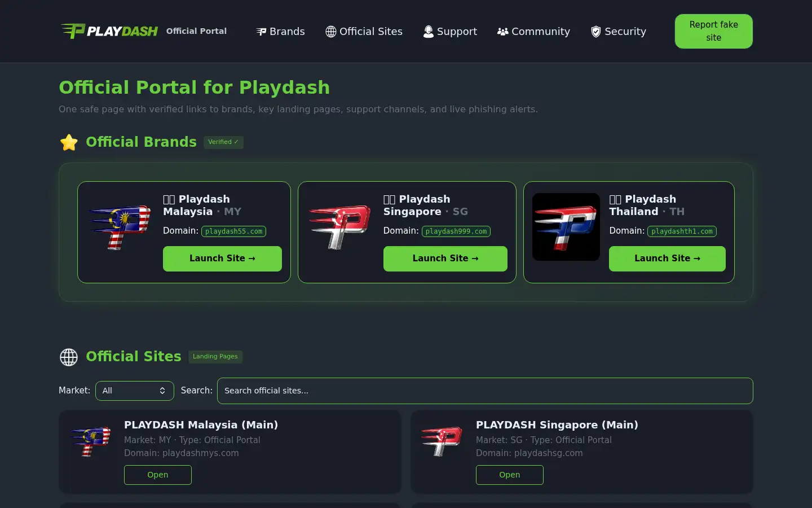Click the Report fake site button
Image resolution: width=812 pixels, height=508 pixels.
click(x=713, y=31)
